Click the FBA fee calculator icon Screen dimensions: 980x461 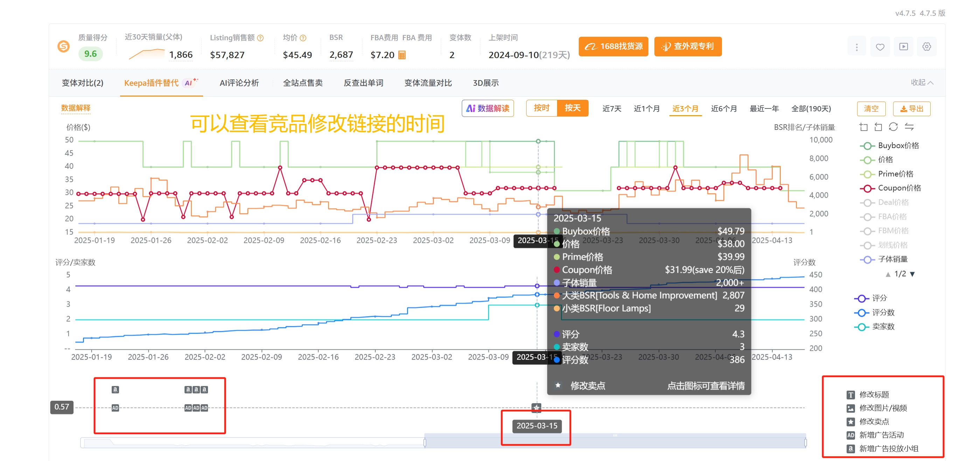click(402, 55)
